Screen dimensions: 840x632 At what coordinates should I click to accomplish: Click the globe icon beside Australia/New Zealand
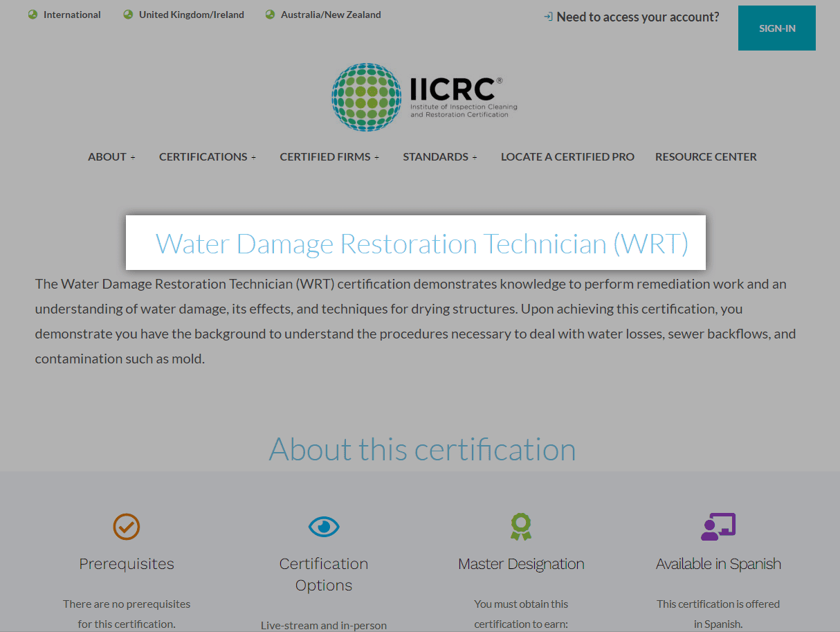[270, 15]
